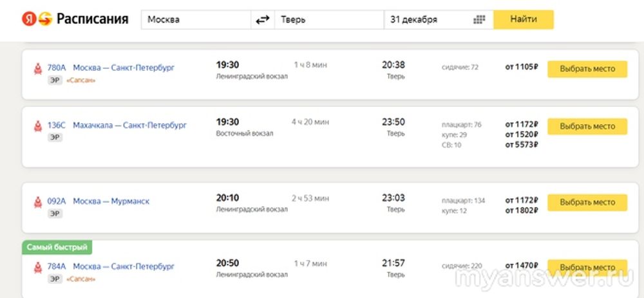The height and width of the screenshot is (298, 644).
Task: Edit the Тверь destination field
Action: pos(329,20)
